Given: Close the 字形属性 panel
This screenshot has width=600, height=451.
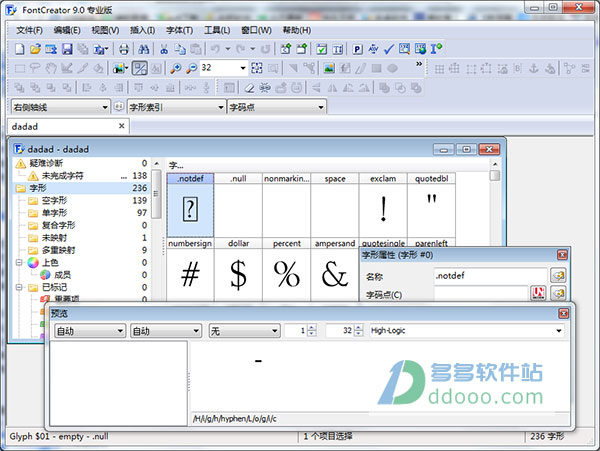Looking at the screenshot, I should (x=562, y=255).
